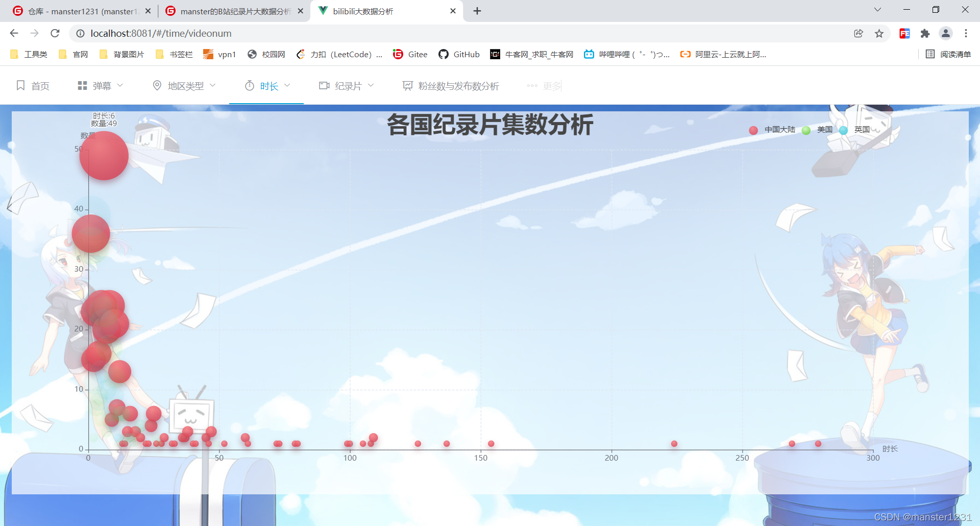
Task: Open the 背景图片 bookmark folder
Action: pos(122,54)
